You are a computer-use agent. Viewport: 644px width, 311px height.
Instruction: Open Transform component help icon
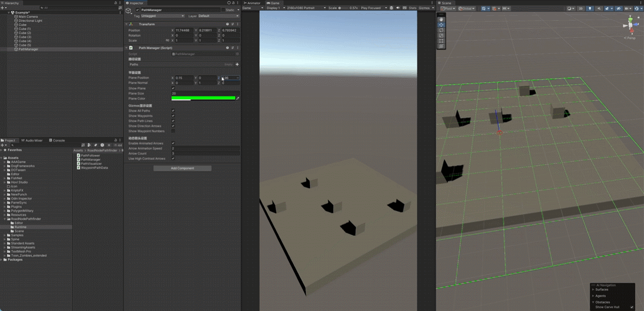pyautogui.click(x=227, y=24)
